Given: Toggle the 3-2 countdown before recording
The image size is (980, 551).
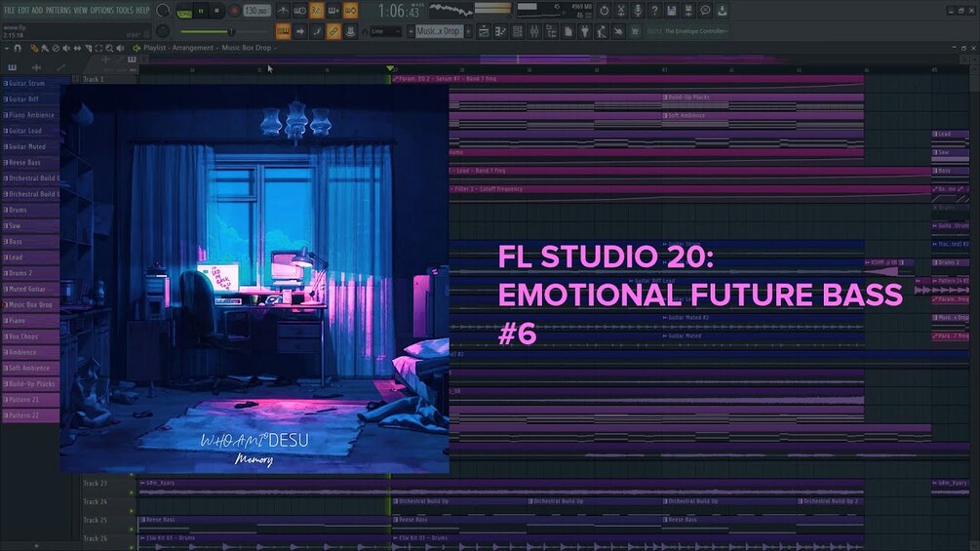Looking at the screenshot, I should 317,11.
